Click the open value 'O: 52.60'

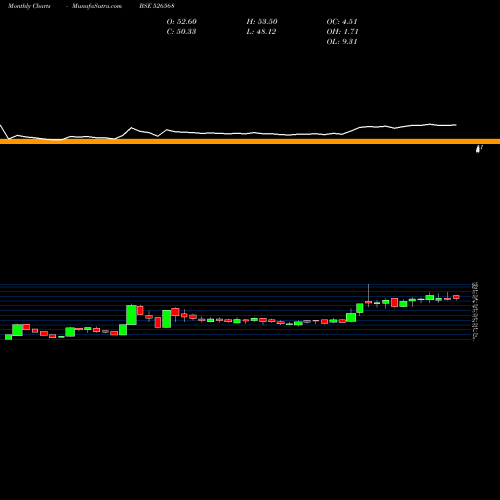(182, 22)
